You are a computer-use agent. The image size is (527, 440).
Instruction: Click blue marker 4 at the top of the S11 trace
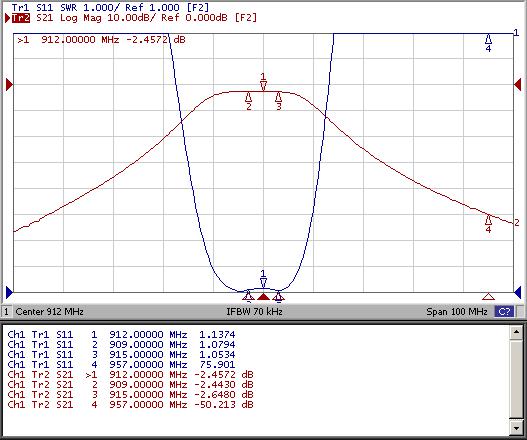click(x=488, y=43)
